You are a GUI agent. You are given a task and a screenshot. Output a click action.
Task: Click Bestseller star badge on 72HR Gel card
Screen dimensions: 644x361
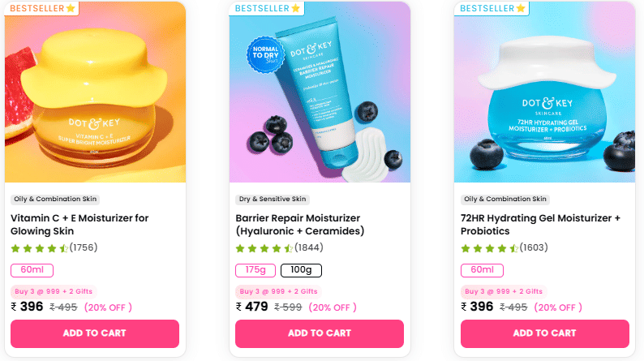tap(492, 8)
